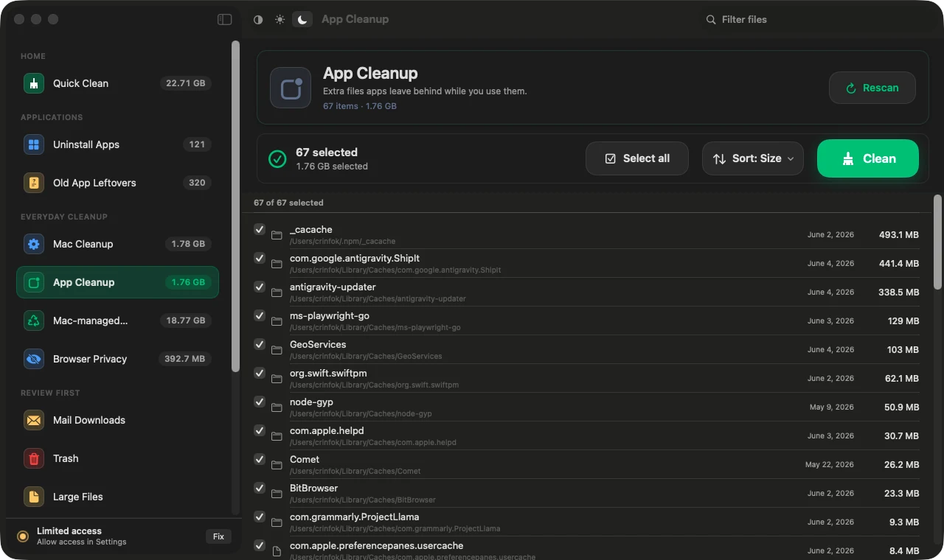Click the 'Allow access in Settings' text

point(82,542)
